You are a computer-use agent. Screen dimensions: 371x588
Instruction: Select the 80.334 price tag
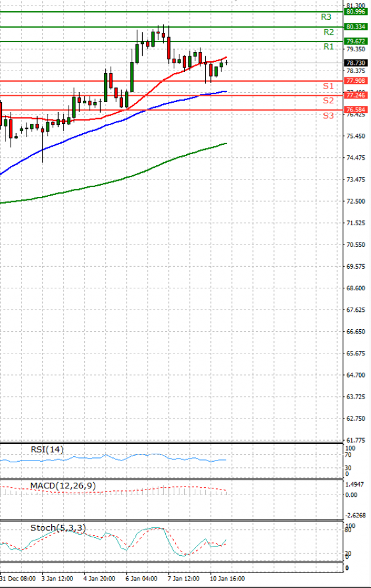pos(356,27)
